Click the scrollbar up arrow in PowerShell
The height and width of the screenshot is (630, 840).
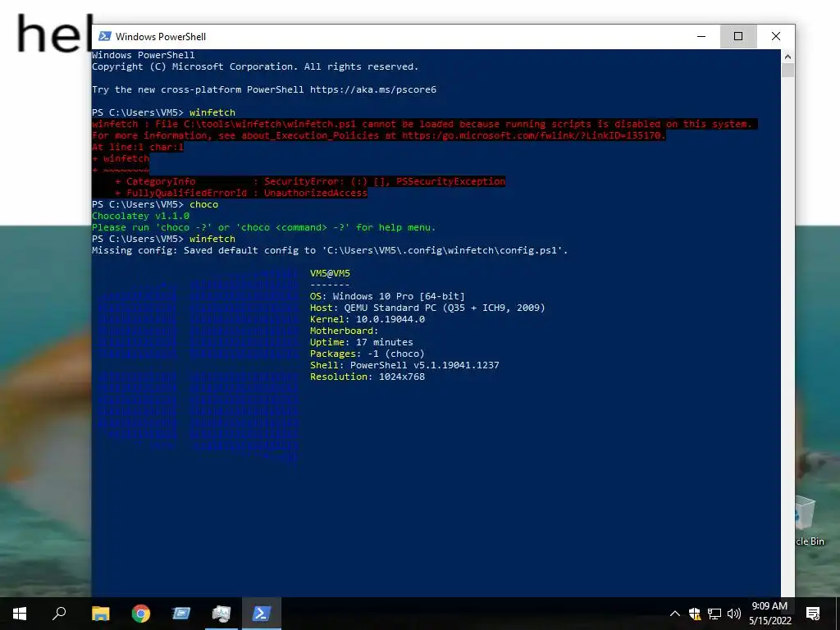(x=787, y=57)
